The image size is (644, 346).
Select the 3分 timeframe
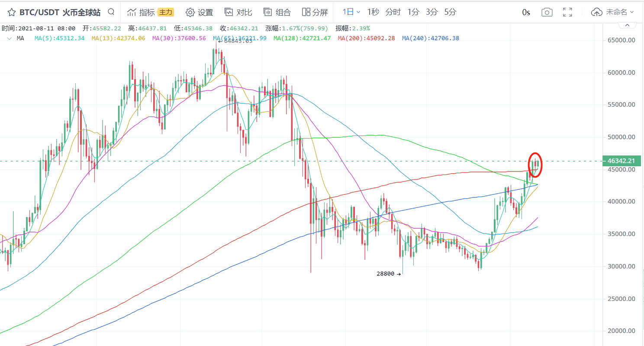pos(431,12)
